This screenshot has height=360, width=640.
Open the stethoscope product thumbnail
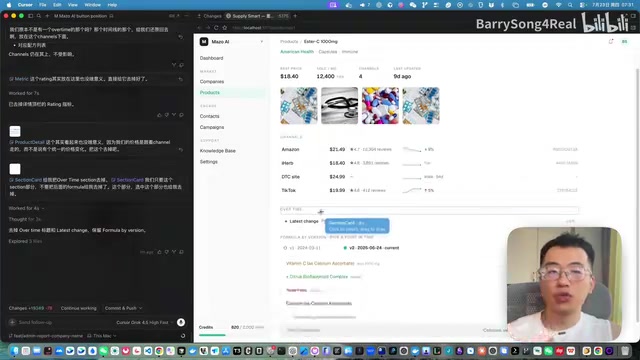coord(339,106)
